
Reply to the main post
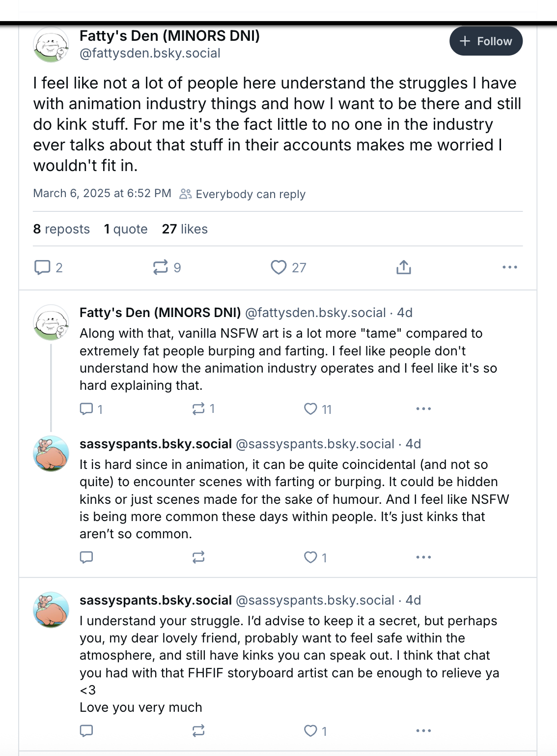(42, 267)
